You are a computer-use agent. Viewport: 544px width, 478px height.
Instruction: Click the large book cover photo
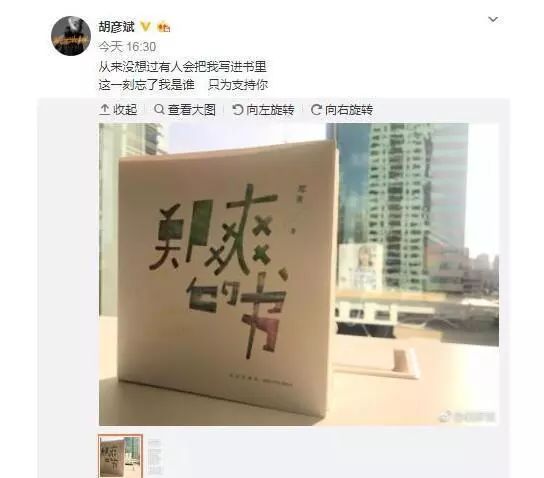point(299,274)
